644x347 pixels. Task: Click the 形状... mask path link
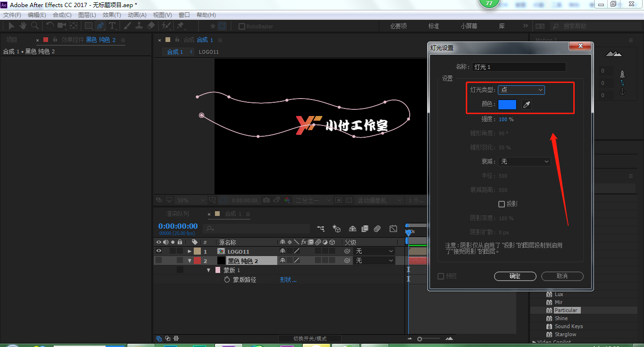click(x=288, y=280)
